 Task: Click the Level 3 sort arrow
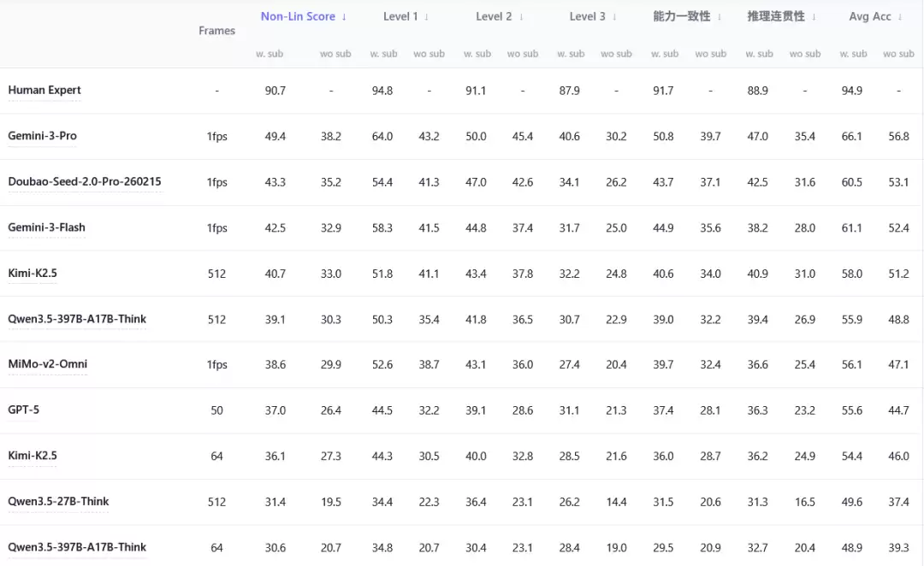click(x=614, y=17)
